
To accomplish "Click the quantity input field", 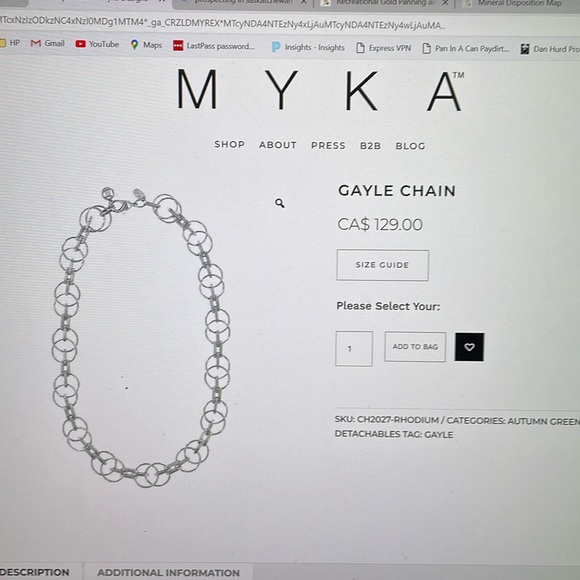I will [x=354, y=349].
